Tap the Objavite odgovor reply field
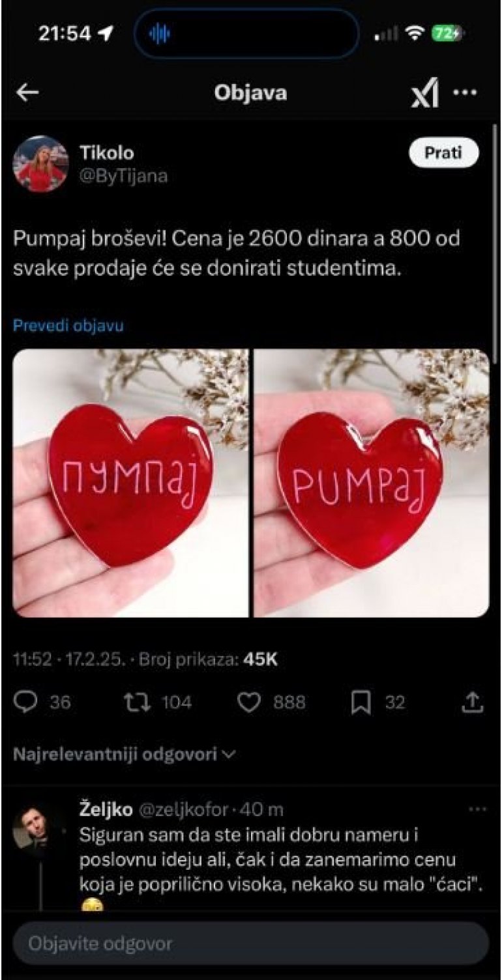The height and width of the screenshot is (980, 502). 251,943
